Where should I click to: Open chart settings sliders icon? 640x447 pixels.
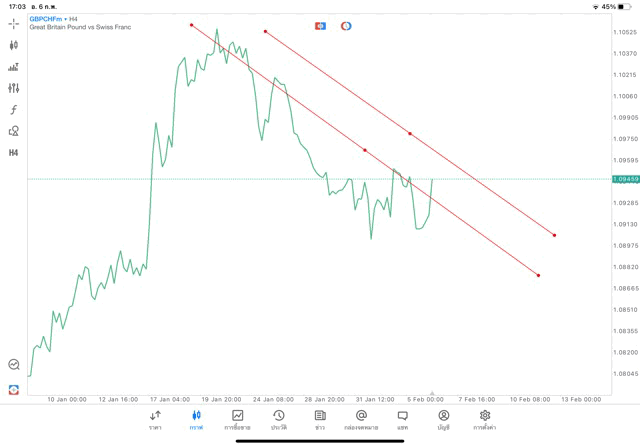coord(14,88)
